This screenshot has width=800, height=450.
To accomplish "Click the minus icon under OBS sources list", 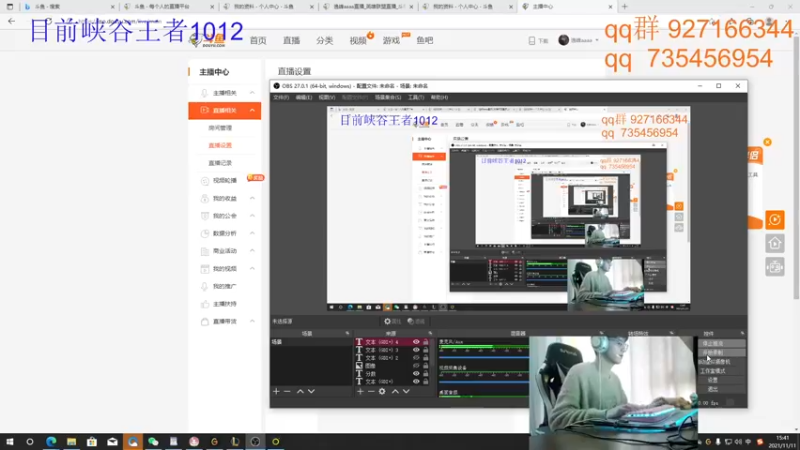I will pyautogui.click(x=371, y=391).
